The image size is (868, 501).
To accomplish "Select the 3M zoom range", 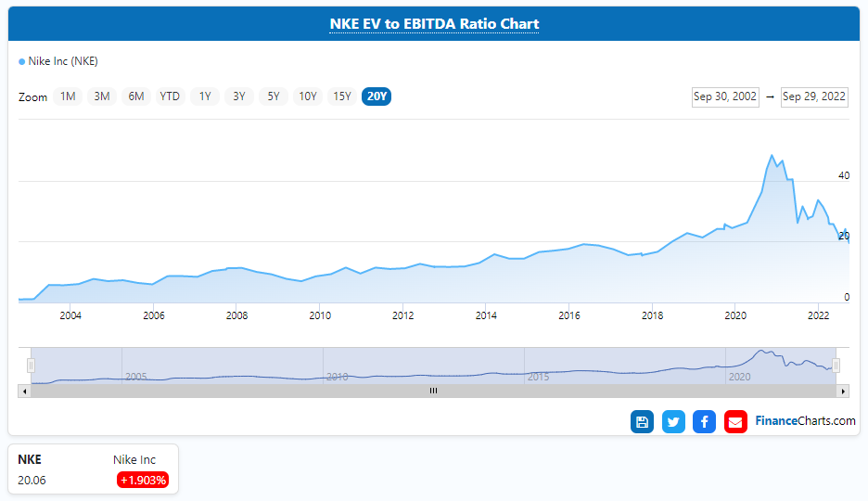I will 102,96.
